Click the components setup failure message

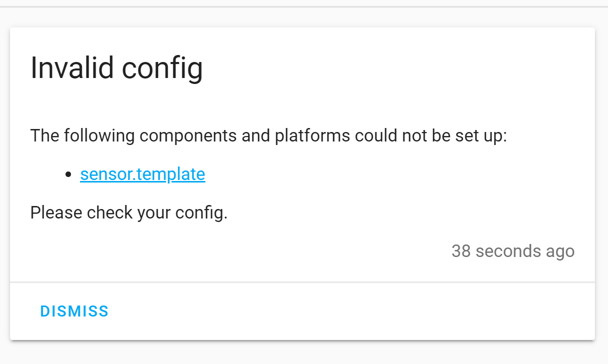pyautogui.click(x=268, y=135)
